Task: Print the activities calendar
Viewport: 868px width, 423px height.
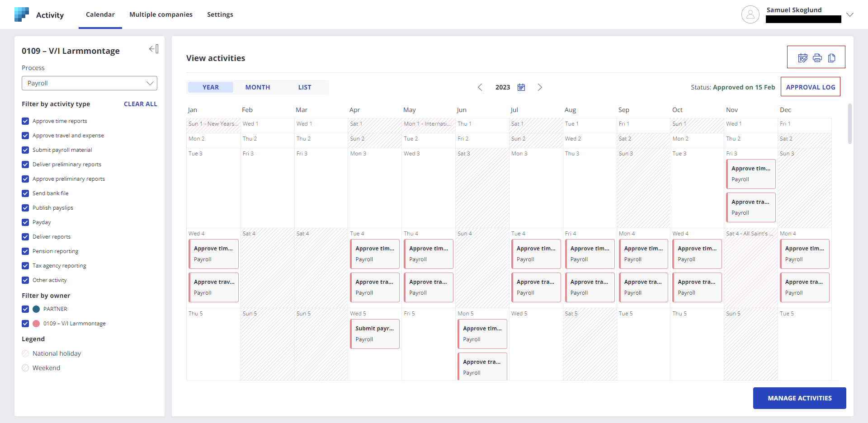Action: (x=817, y=58)
